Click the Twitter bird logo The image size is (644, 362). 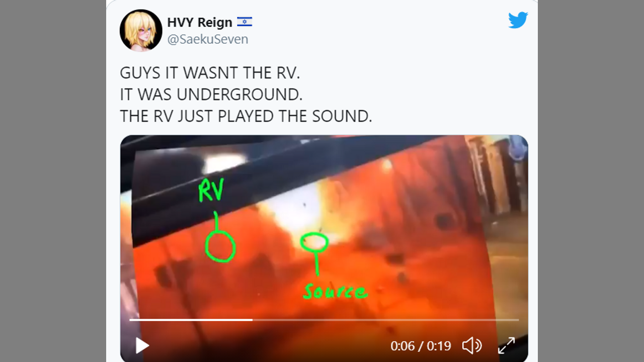[518, 20]
